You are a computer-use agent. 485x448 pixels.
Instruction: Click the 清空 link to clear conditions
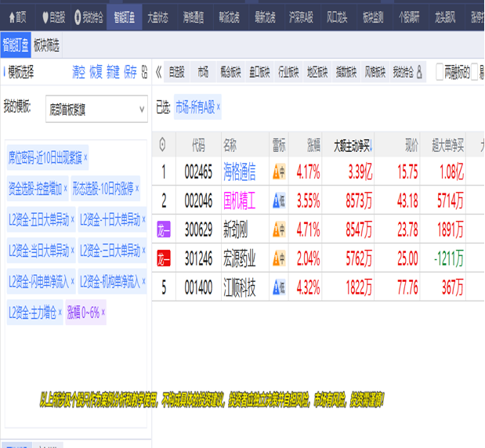pos(79,72)
